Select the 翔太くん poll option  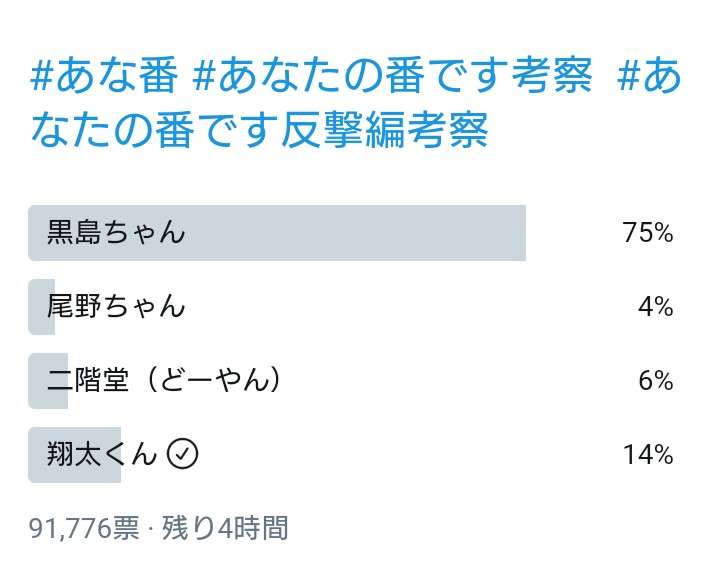coord(351,455)
